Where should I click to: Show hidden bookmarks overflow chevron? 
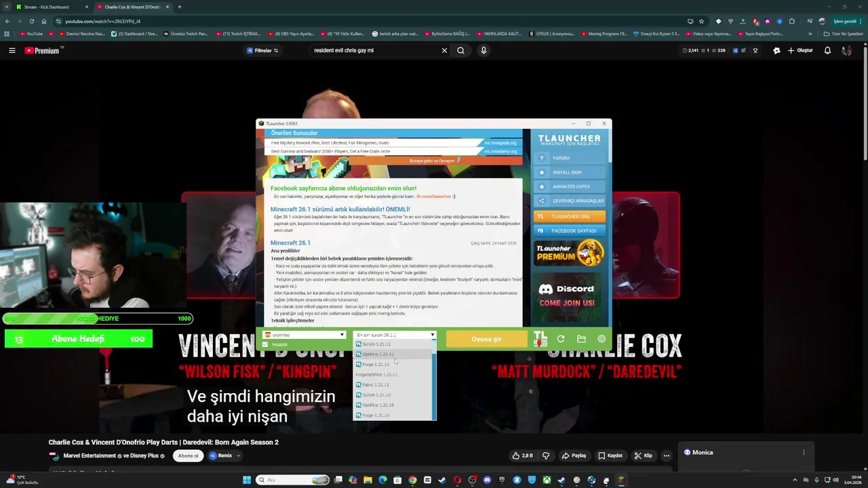coord(810,34)
